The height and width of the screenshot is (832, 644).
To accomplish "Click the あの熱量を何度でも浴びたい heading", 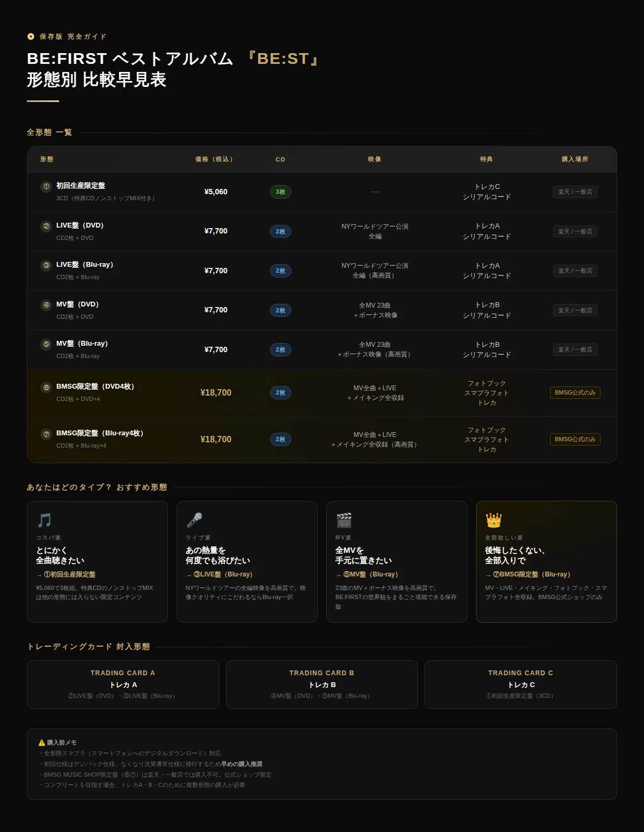I will (218, 556).
